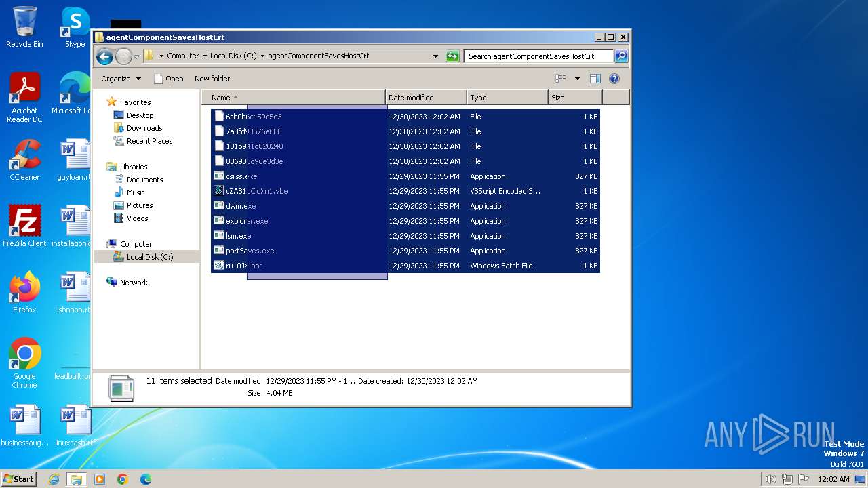Select Network in navigation pane
The width and height of the screenshot is (868, 488).
(x=134, y=283)
